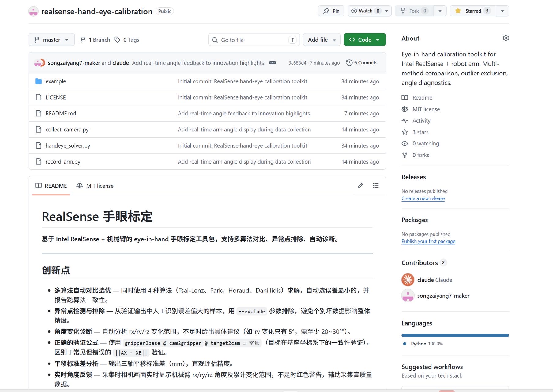Expand the commit message ellipsis button
The width and height of the screenshot is (553, 392).
pyautogui.click(x=273, y=63)
